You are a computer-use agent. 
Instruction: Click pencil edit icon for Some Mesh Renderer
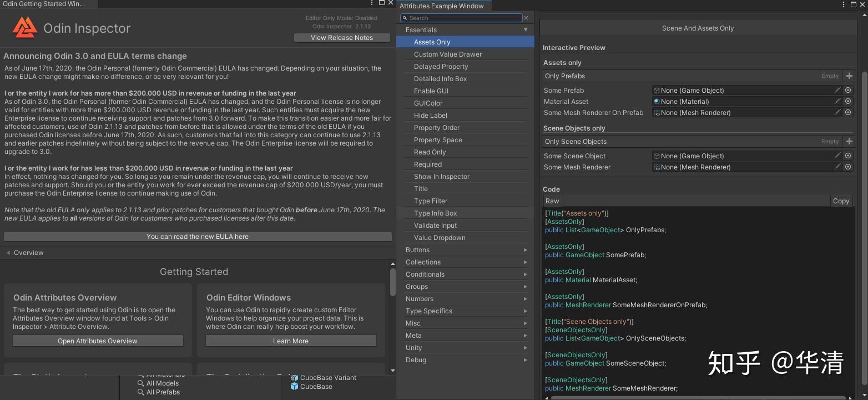838,167
